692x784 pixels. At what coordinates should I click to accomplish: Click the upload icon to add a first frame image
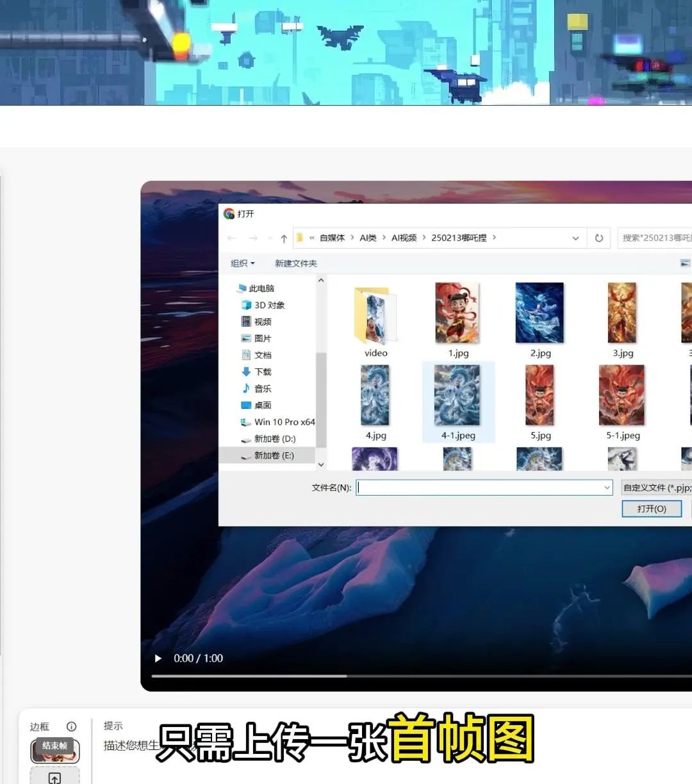click(55, 777)
